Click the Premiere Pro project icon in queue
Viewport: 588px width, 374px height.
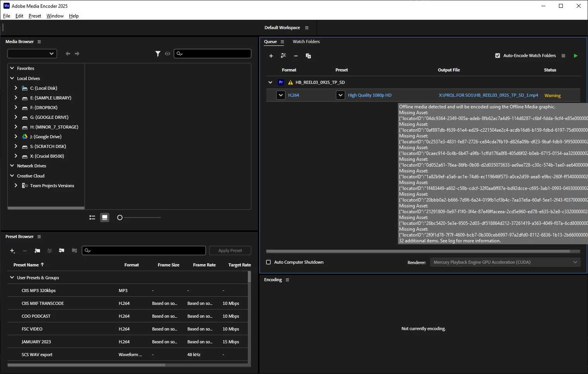[x=281, y=82]
